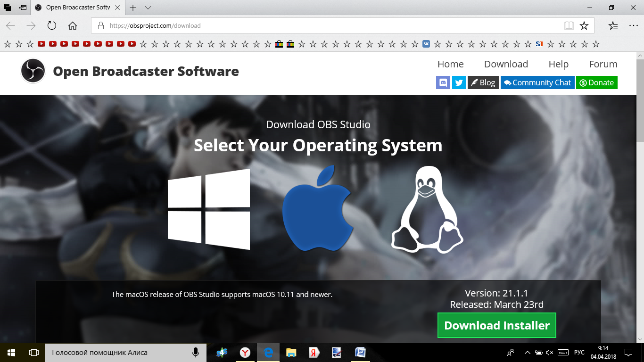Select the Linux penguin logo

[x=427, y=209]
